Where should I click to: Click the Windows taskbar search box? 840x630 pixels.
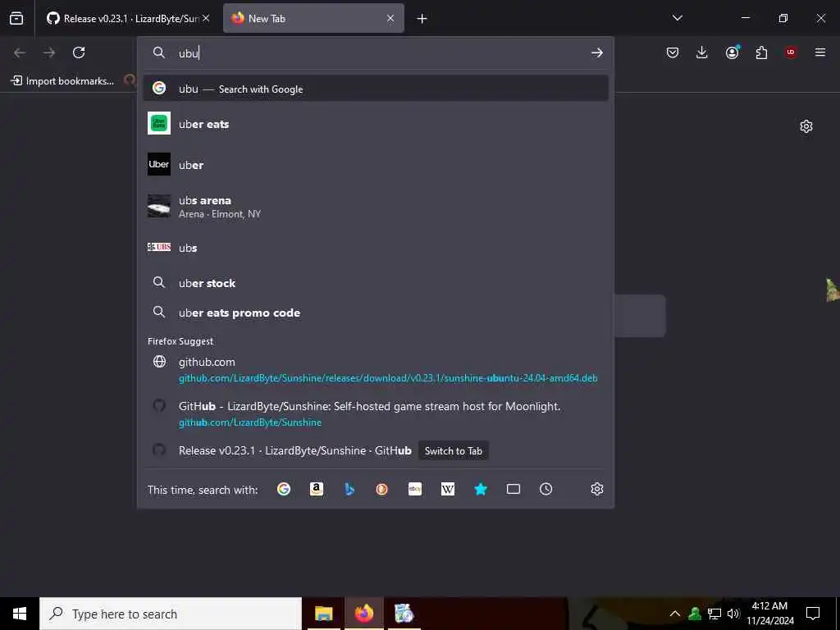click(x=171, y=614)
